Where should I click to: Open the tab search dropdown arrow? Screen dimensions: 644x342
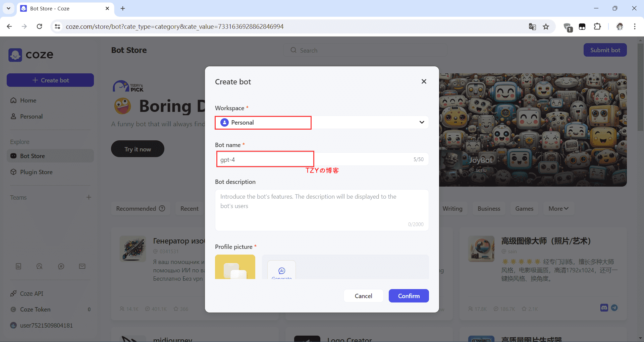[x=8, y=8]
